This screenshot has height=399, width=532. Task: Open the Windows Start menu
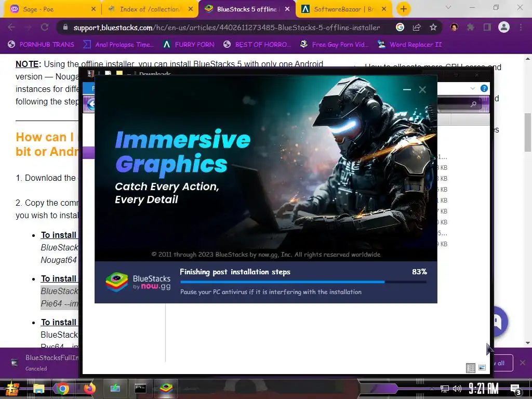click(12, 389)
